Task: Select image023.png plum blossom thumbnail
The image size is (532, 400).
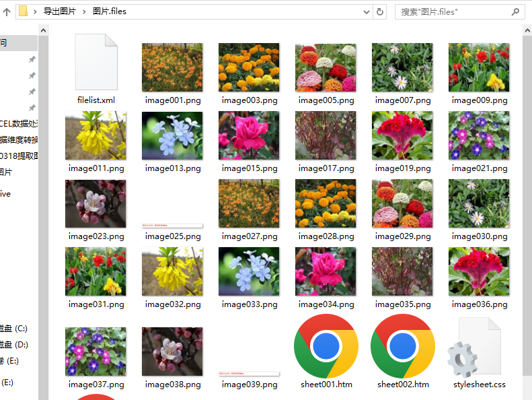Action: [x=96, y=203]
